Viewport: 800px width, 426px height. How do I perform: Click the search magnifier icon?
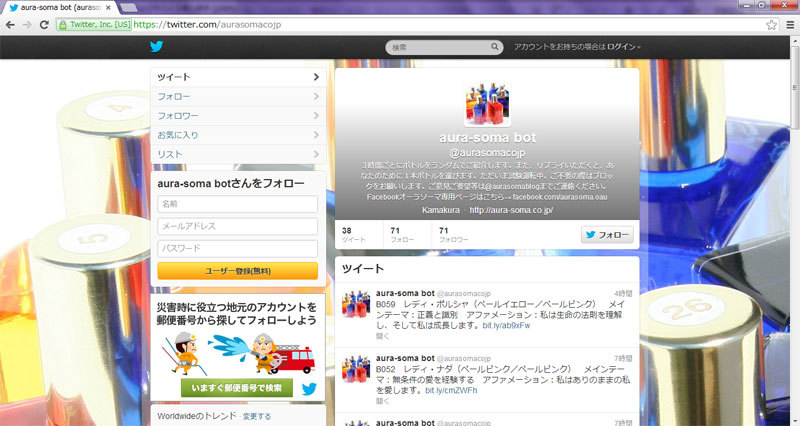(x=494, y=47)
